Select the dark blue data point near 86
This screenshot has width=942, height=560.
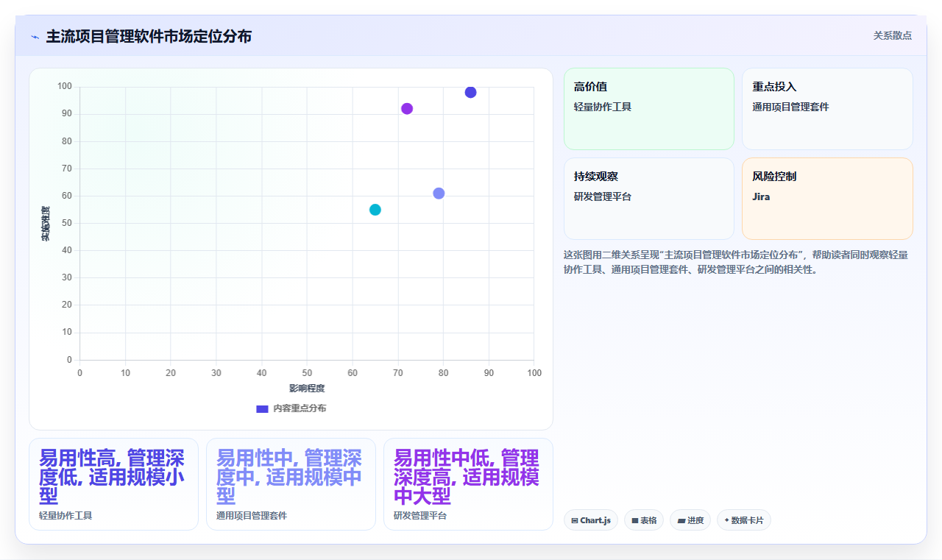tap(470, 92)
